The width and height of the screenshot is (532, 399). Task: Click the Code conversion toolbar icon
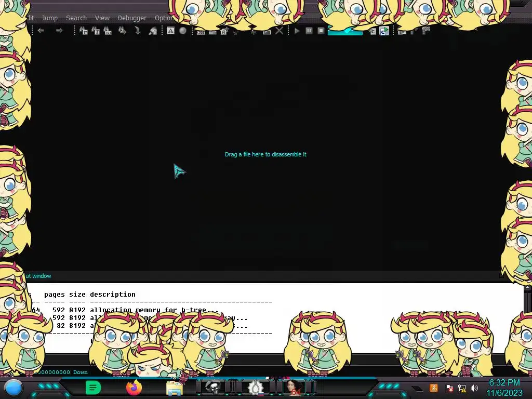click(x=201, y=32)
